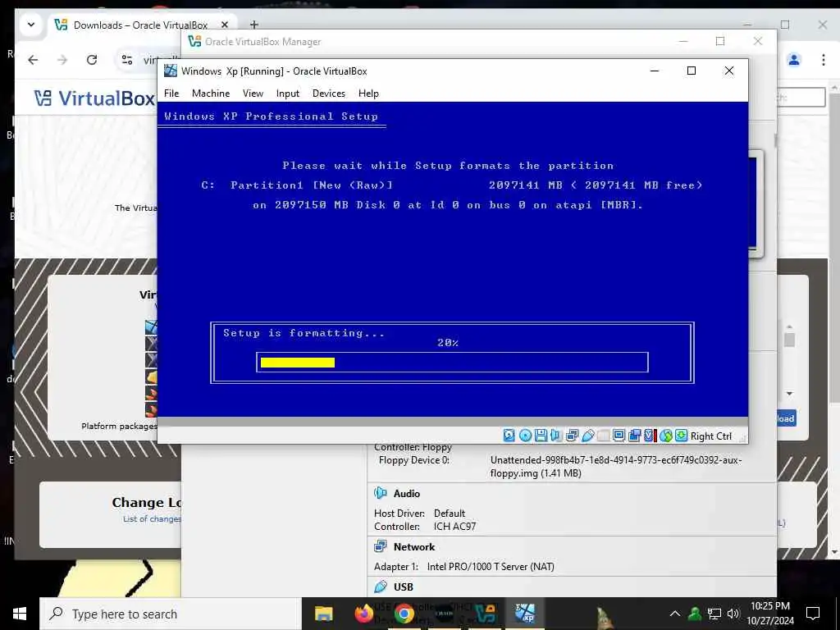This screenshot has height=630, width=840.
Task: Click the display monitor icon in VM status bar
Action: click(x=619, y=436)
